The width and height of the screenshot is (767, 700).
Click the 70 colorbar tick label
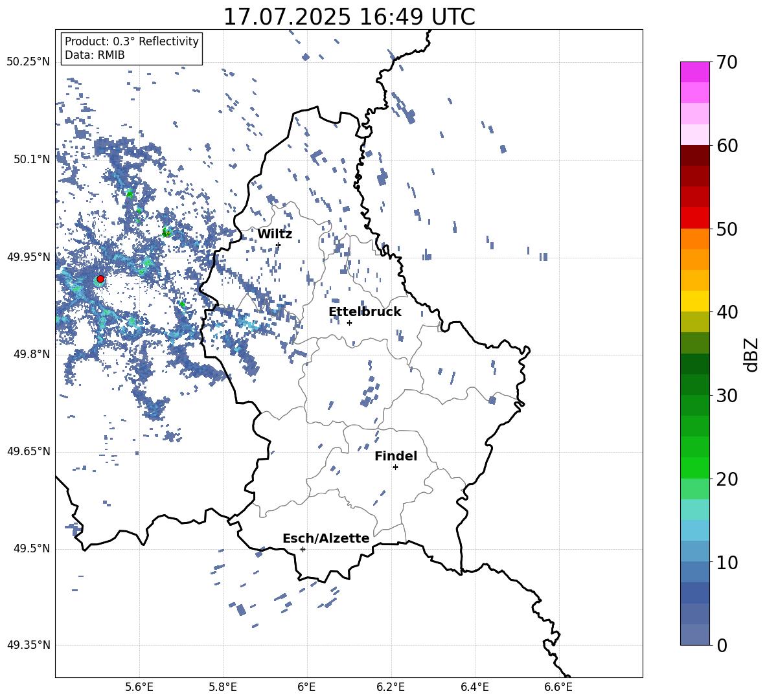point(727,62)
